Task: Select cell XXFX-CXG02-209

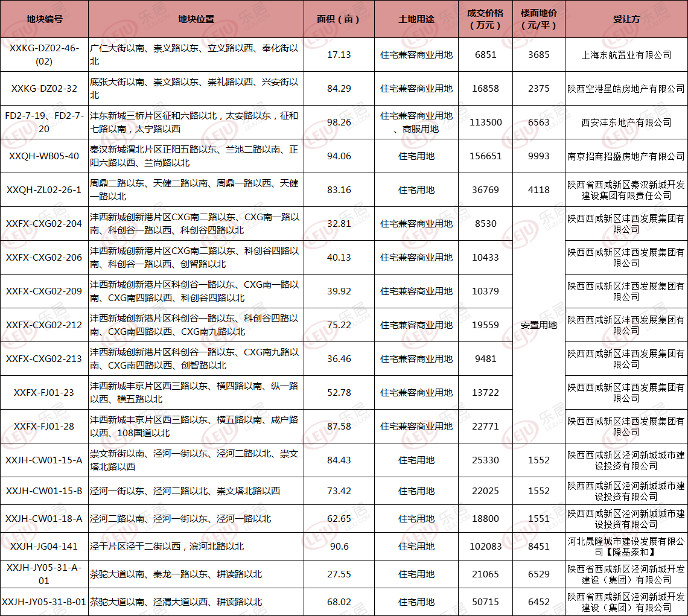Action: [44, 291]
